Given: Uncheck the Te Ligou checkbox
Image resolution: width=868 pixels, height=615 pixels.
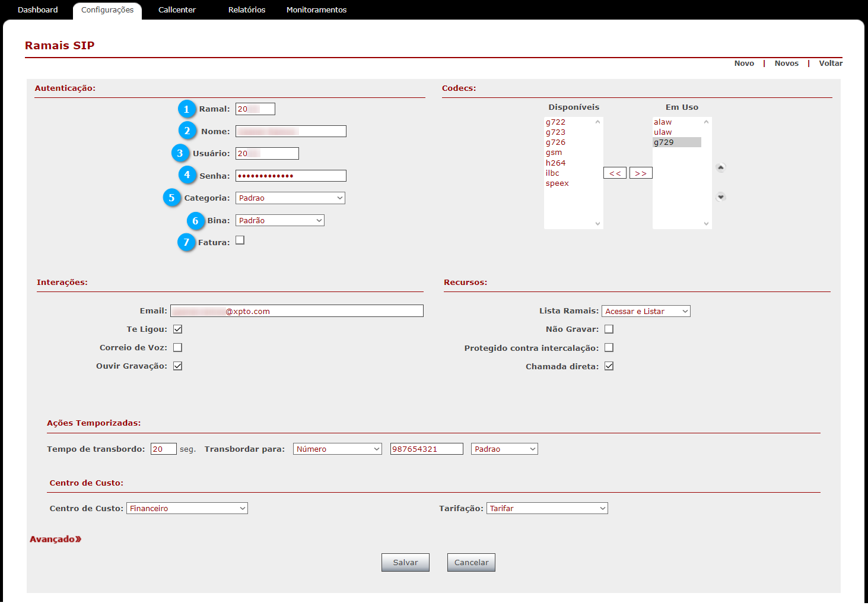Looking at the screenshot, I should tap(177, 329).
